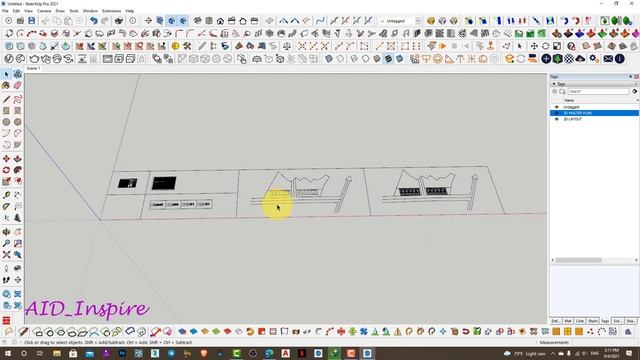The width and height of the screenshot is (640, 360).
Task: Open the Edit menu
Action: pos(16,11)
